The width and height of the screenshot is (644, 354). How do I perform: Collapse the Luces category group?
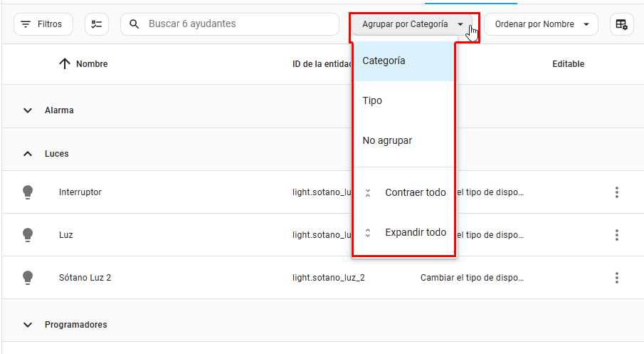pos(28,154)
